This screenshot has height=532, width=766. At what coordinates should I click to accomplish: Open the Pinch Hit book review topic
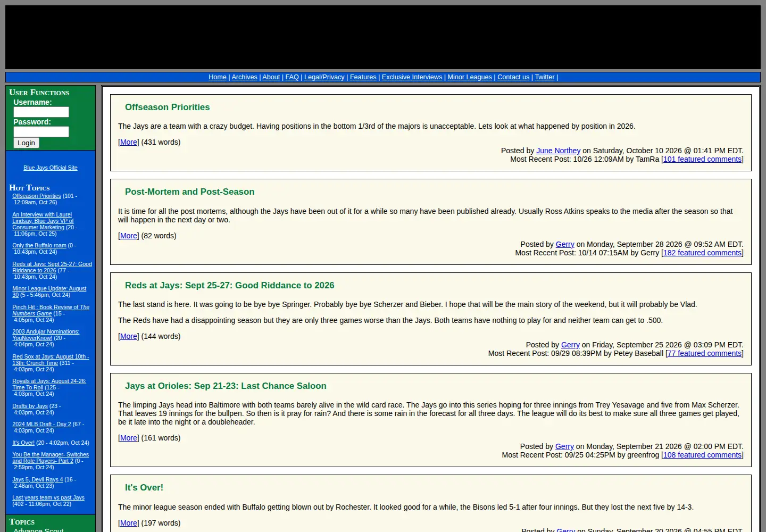point(51,310)
